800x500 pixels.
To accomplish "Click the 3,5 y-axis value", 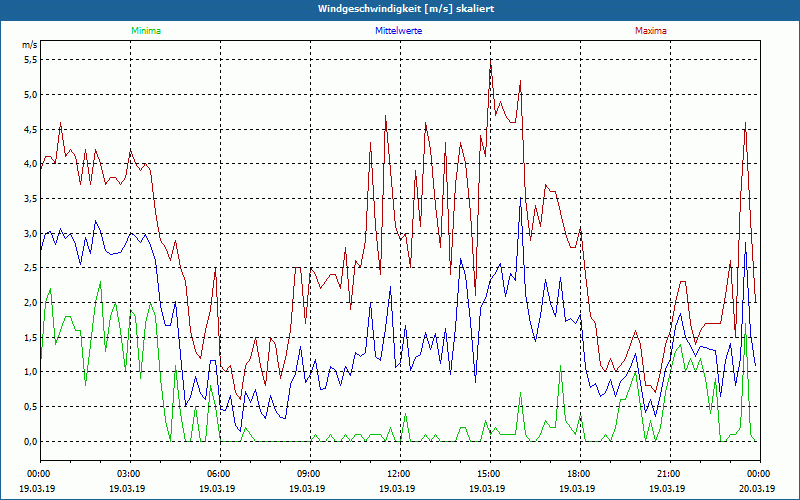I will pyautogui.click(x=30, y=198).
